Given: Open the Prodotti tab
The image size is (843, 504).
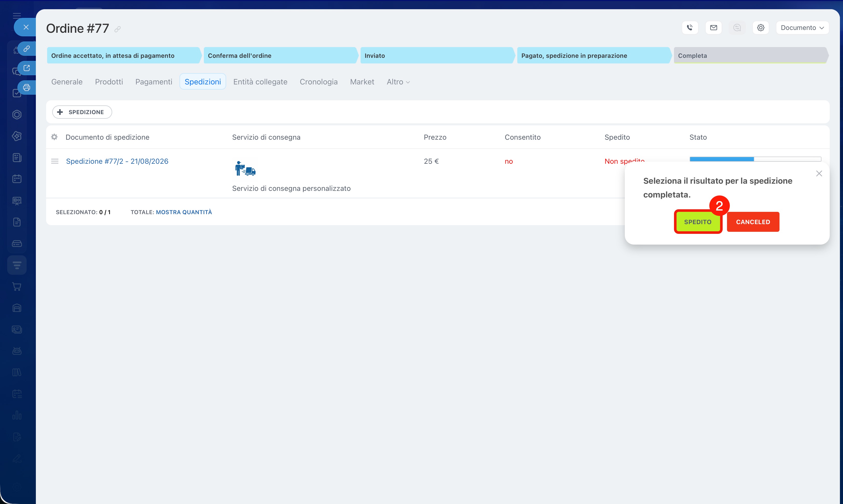Looking at the screenshot, I should (109, 82).
